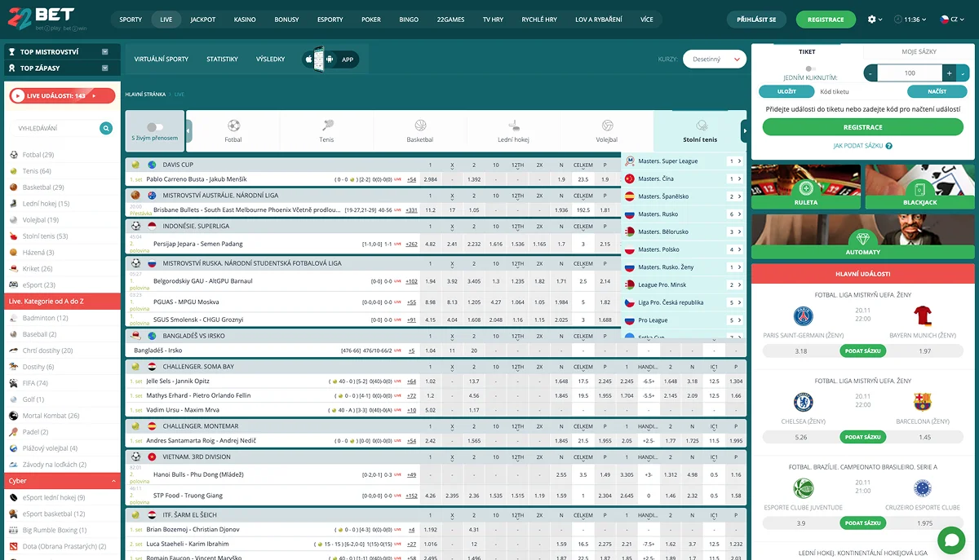The height and width of the screenshot is (560, 979).
Task: Select the Lední hokej sport icon
Action: 513,126
